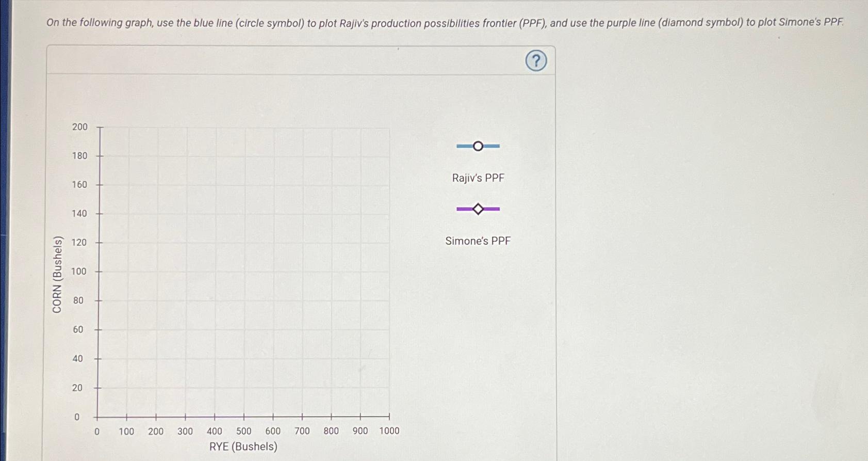Click the RYE (Bushels) axis label
Viewport: 868px width, 461px height.
tap(243, 446)
